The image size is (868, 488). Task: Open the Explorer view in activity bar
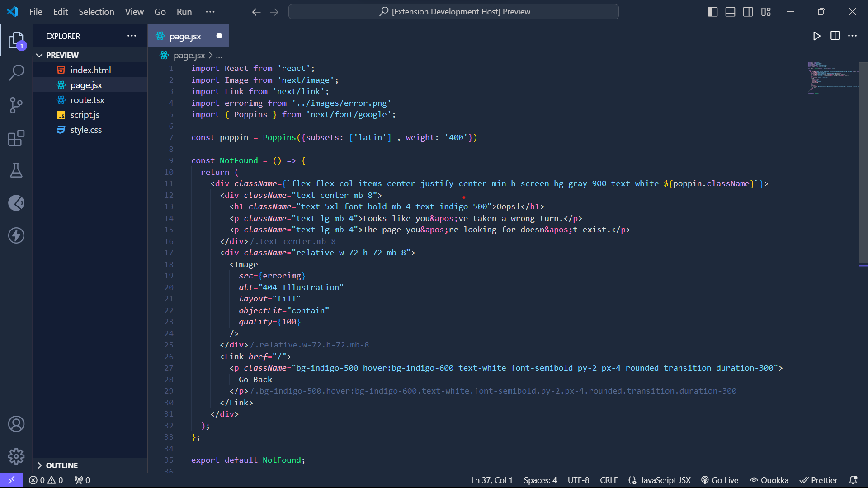click(16, 40)
